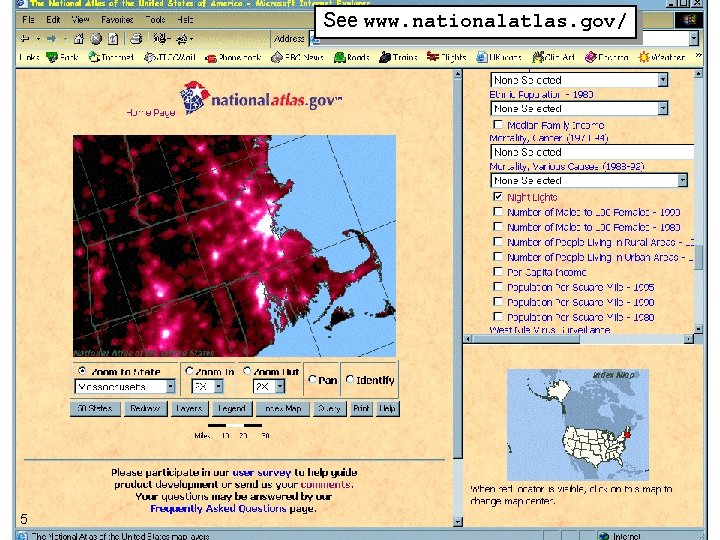
Task: Open the Massachusetts state dropdown
Action: (125, 387)
